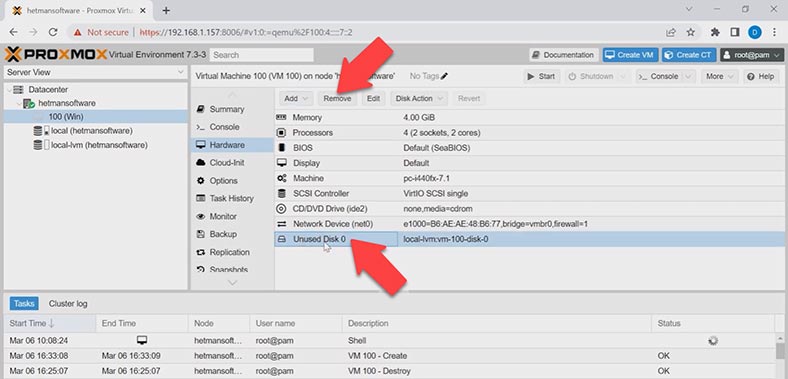Select the Unused Disk 0 row
Viewport: 788px width, 379px height.
pos(531,239)
